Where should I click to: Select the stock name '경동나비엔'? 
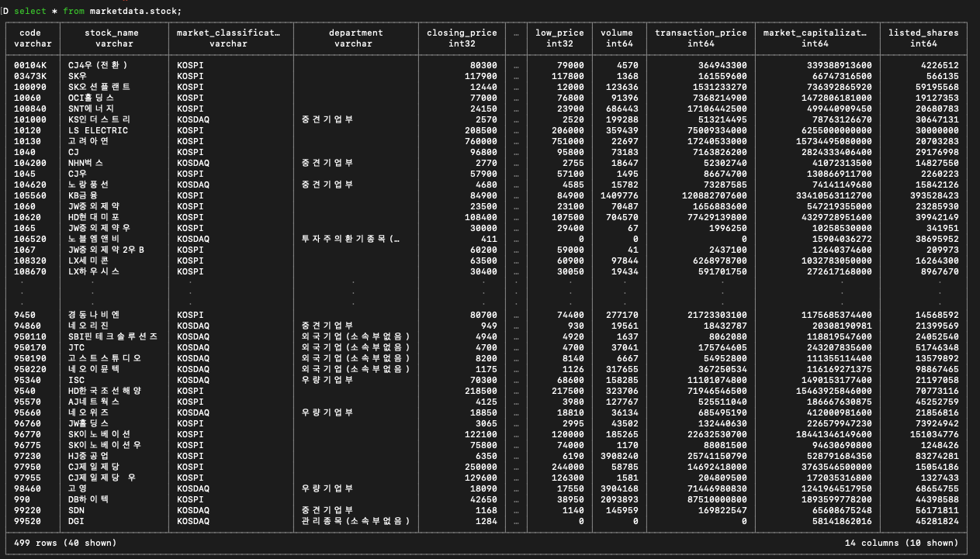click(x=93, y=315)
